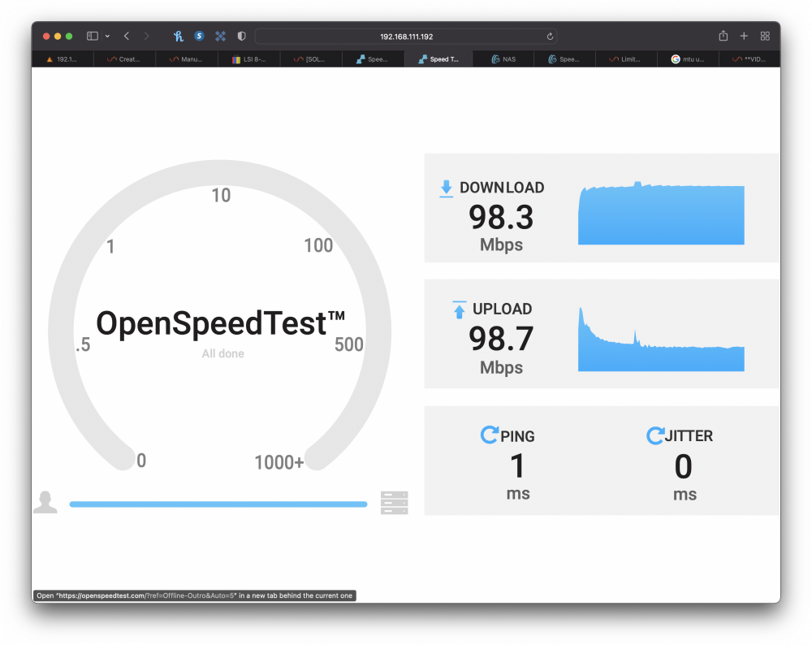Minimize the window with yellow button
The height and width of the screenshot is (645, 812).
tap(58, 37)
